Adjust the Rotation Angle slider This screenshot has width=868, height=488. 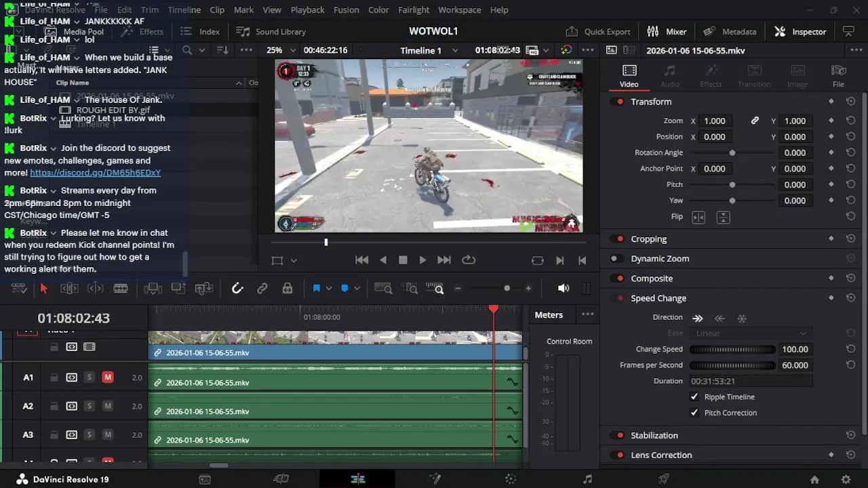click(x=732, y=152)
